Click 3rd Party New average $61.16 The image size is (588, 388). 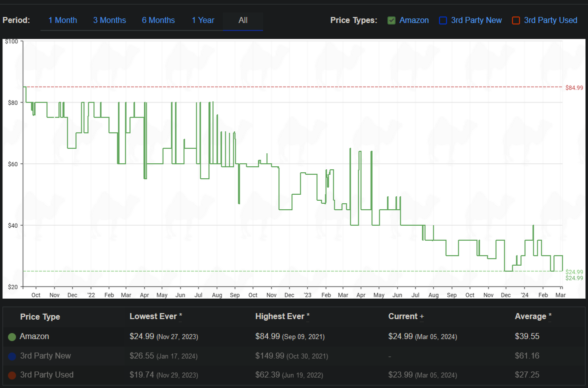(x=527, y=356)
